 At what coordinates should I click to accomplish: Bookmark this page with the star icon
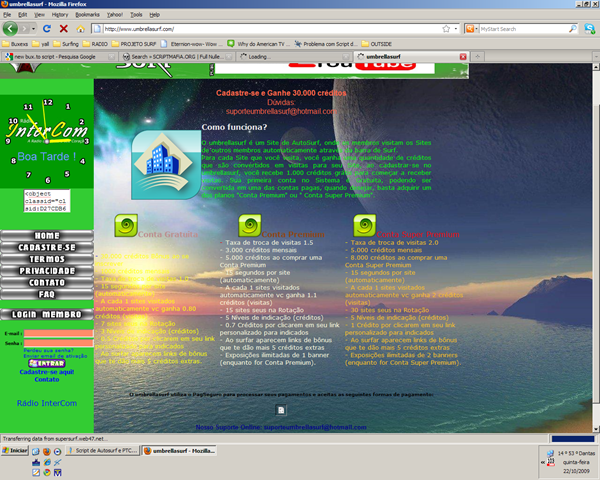(x=446, y=29)
